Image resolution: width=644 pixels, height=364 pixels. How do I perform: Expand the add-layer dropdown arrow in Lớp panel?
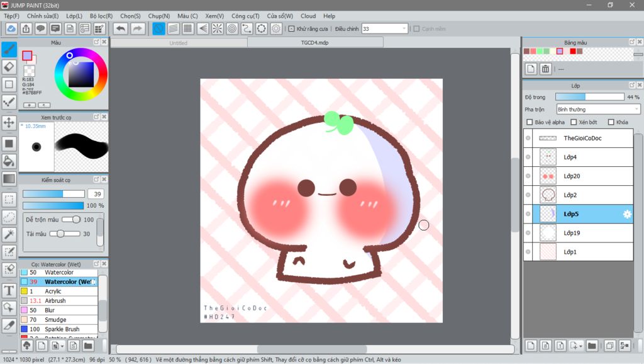pos(581,346)
